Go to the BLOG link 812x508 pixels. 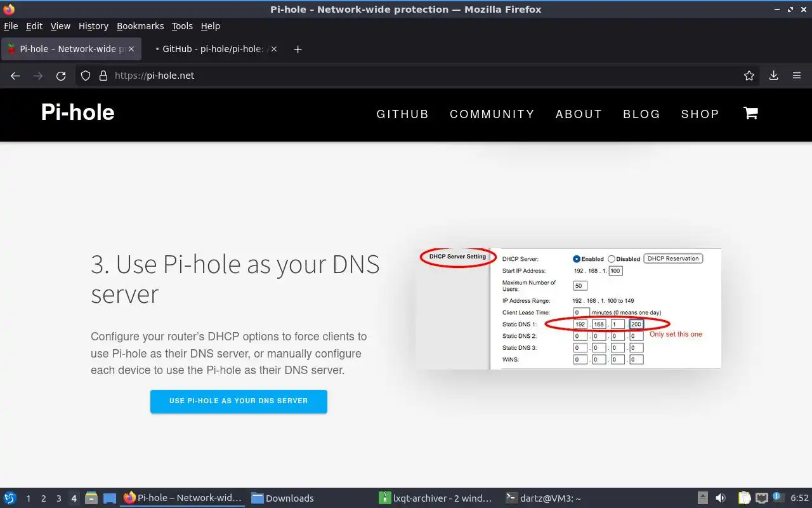coord(641,114)
